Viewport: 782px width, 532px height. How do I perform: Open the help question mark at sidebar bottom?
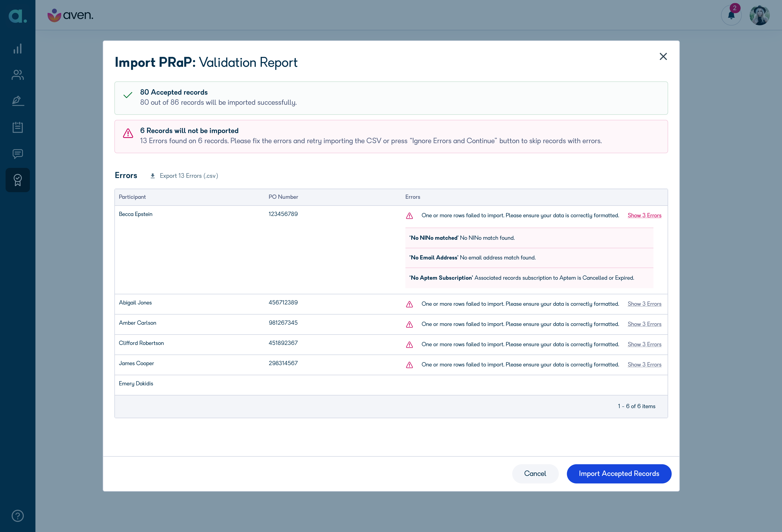(18, 515)
